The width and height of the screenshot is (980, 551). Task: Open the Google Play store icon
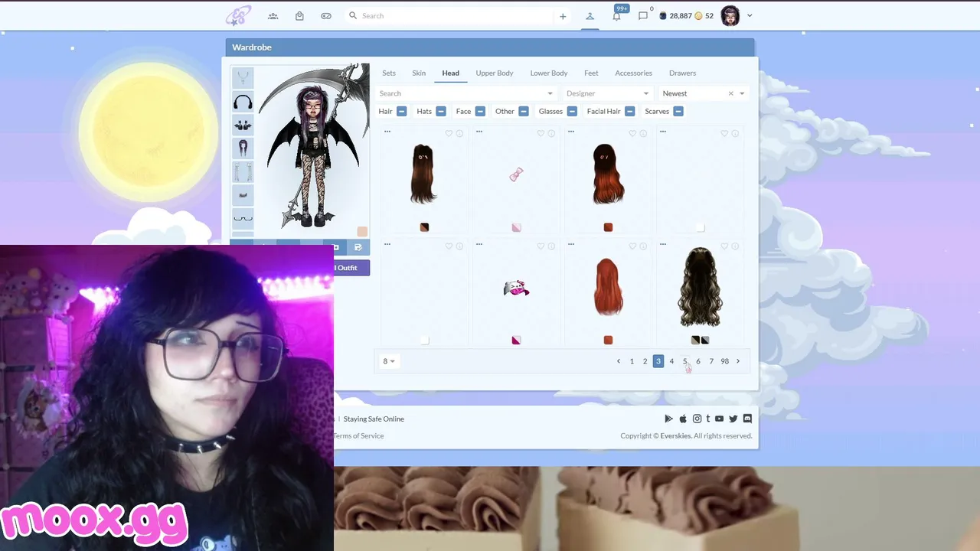(668, 419)
